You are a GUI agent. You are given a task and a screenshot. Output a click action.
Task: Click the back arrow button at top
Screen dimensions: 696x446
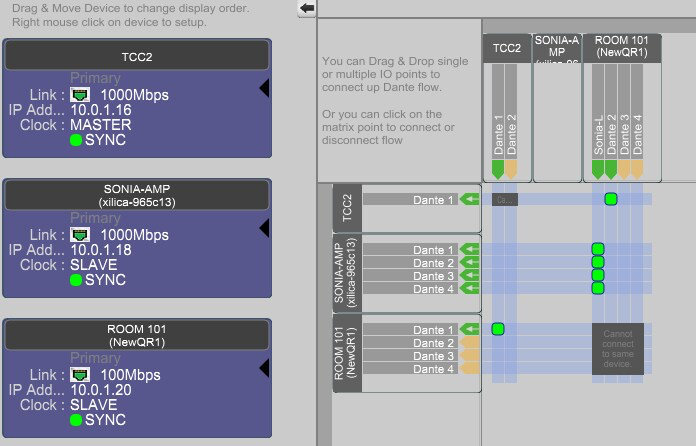[307, 8]
